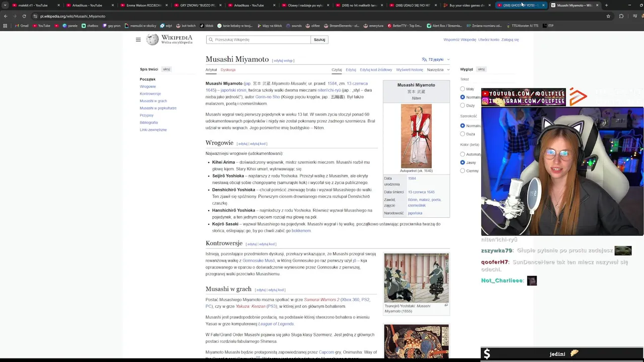Open the StreamElements bookmark
Screen dimensions: 644x362
(x=341, y=26)
